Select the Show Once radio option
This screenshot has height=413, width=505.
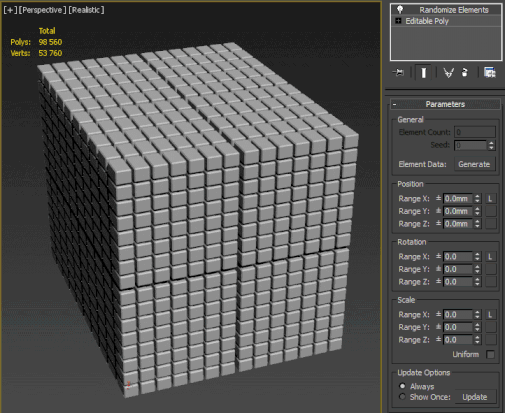tap(402, 397)
